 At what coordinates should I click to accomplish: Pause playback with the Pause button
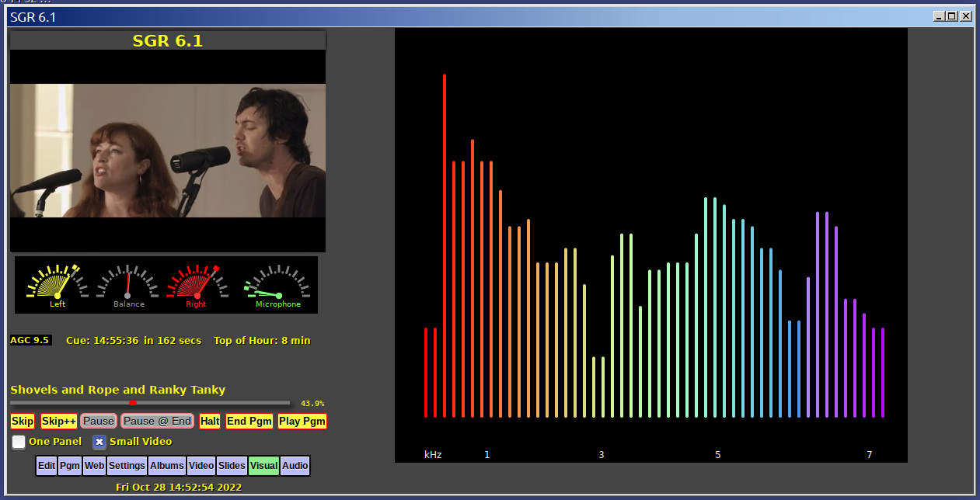tap(99, 421)
